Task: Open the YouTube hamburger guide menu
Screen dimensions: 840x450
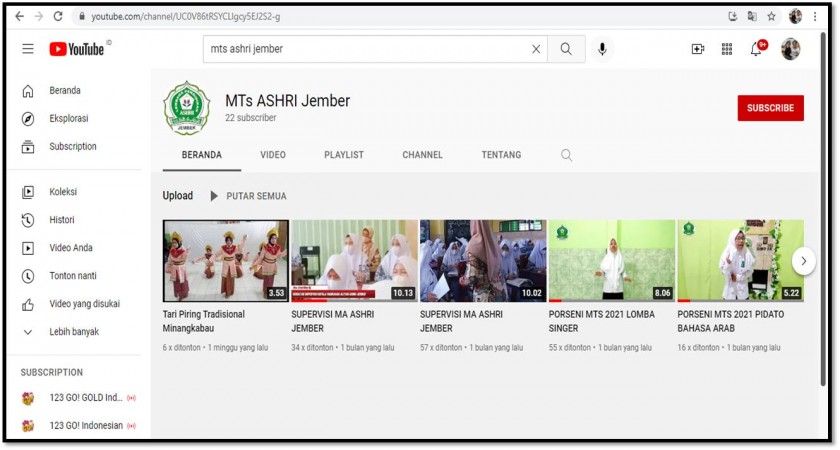Action: tap(28, 49)
